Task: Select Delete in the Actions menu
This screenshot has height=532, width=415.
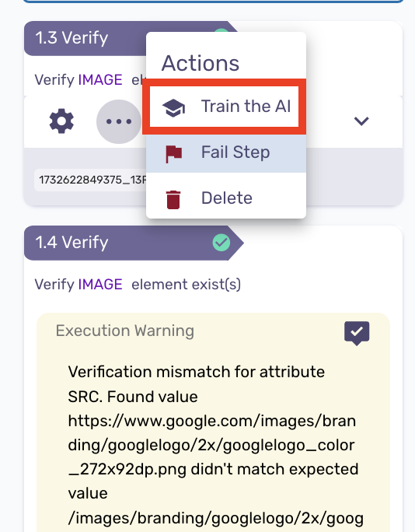Action: tap(226, 198)
